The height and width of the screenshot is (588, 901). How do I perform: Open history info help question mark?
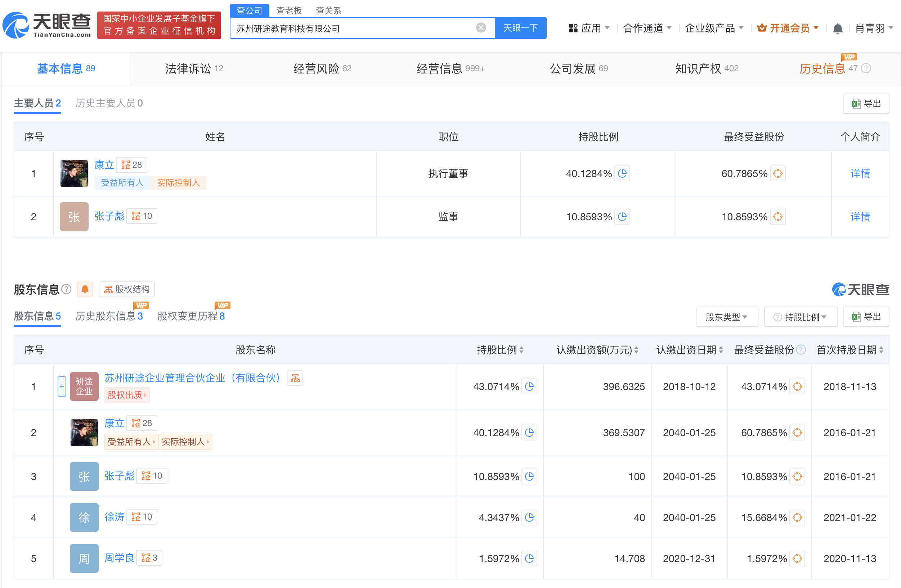(x=866, y=68)
